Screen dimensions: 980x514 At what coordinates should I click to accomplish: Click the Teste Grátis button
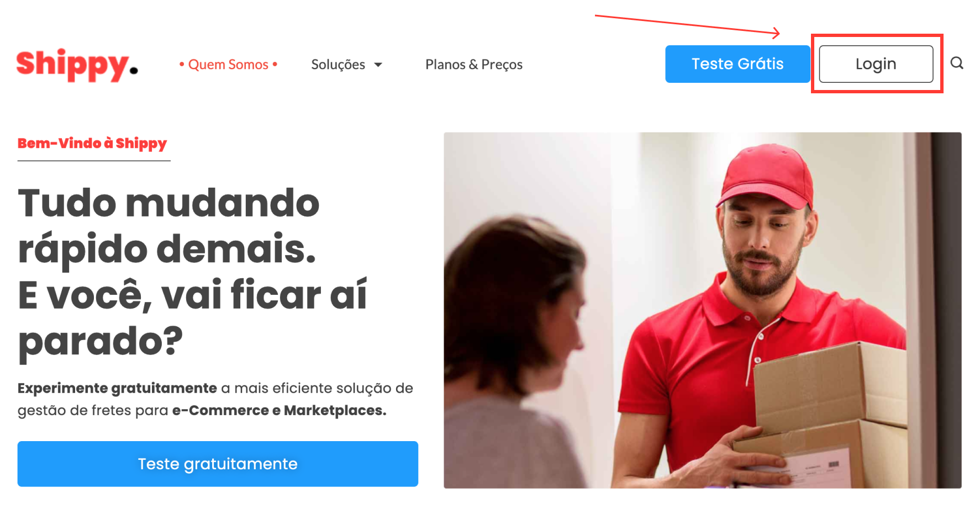[x=737, y=64]
